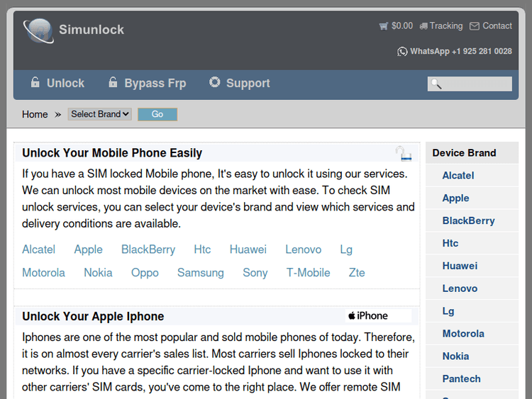Screen dimensions: 532x399
Task: Click the padlock icon beside Bypass Frp
Action: click(113, 83)
